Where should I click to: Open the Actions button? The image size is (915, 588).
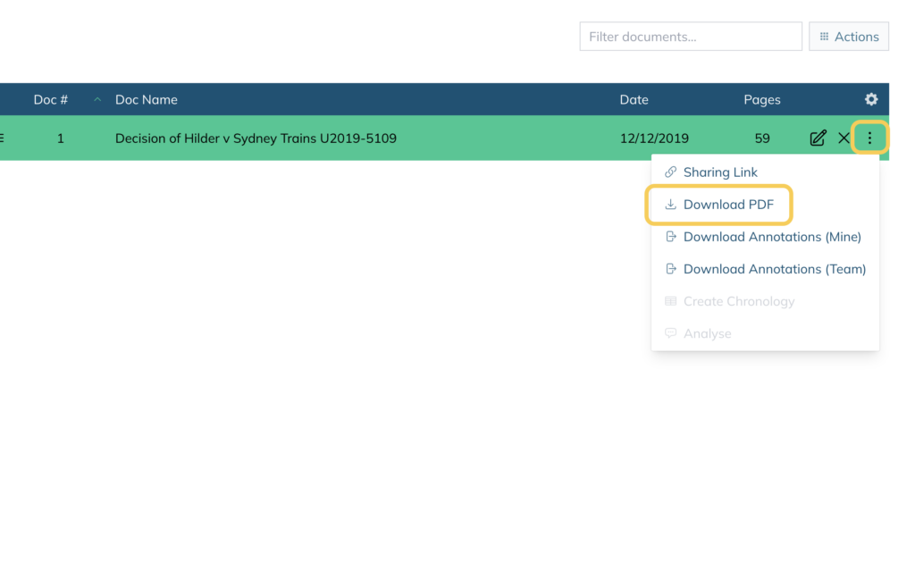pos(849,36)
